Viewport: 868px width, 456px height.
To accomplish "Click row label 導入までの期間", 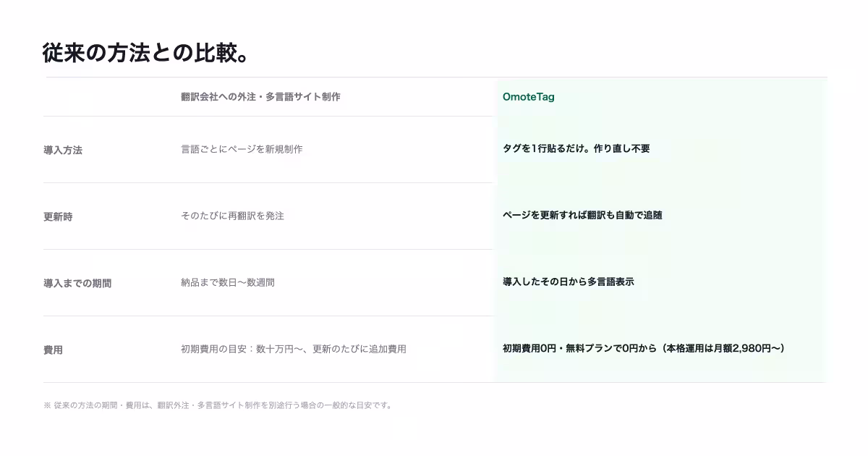I will pos(77,283).
